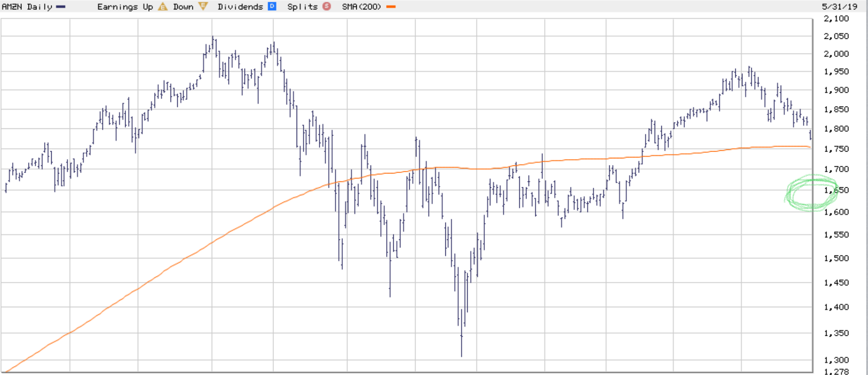Click the Earnings Down triangle icon
Viewport: 868px width, 375px height.
coord(203,6)
